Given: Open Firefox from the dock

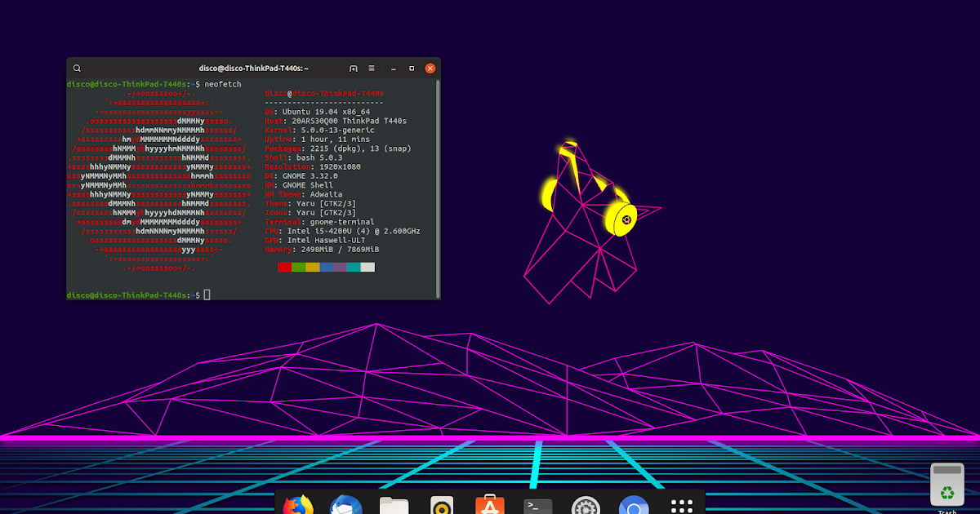Looking at the screenshot, I should 298,506.
